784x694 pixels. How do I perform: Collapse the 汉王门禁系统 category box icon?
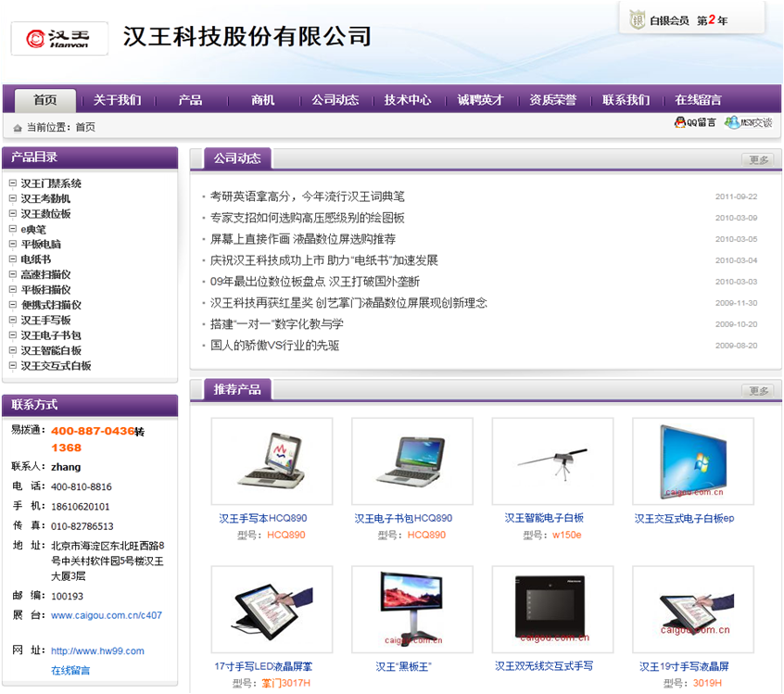coord(13,183)
